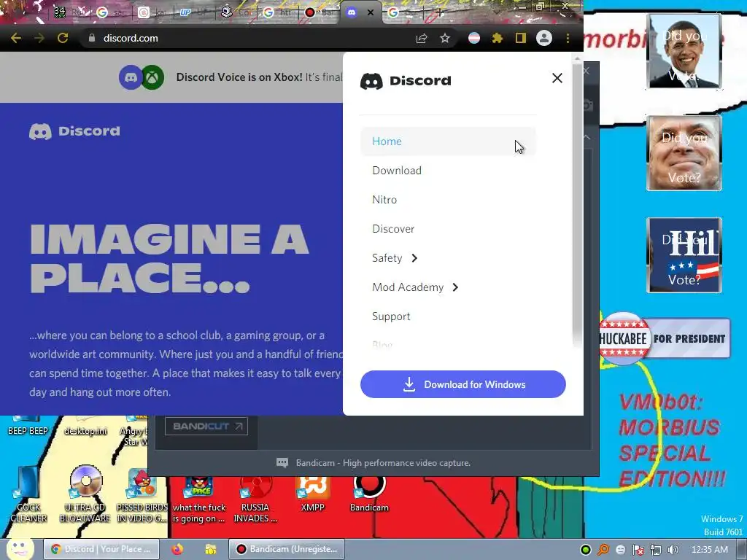Open the Download menu entry
The height and width of the screenshot is (560, 747).
tap(397, 171)
